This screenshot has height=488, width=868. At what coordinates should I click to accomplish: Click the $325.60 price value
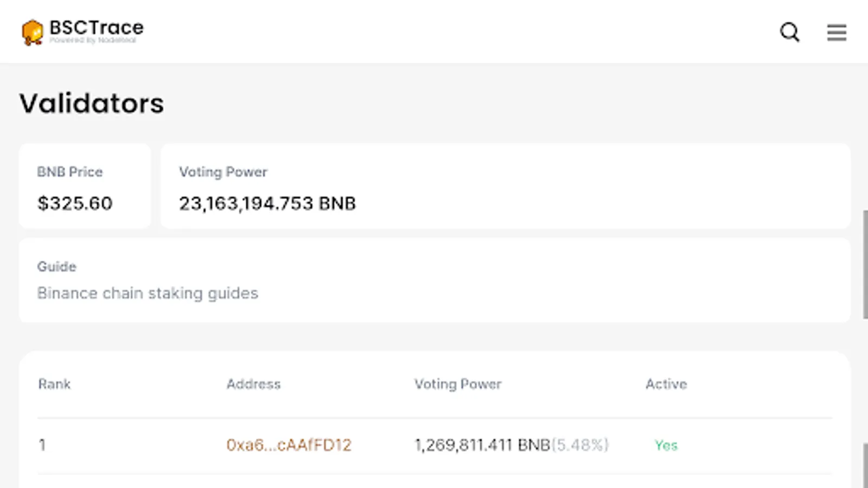coord(75,204)
